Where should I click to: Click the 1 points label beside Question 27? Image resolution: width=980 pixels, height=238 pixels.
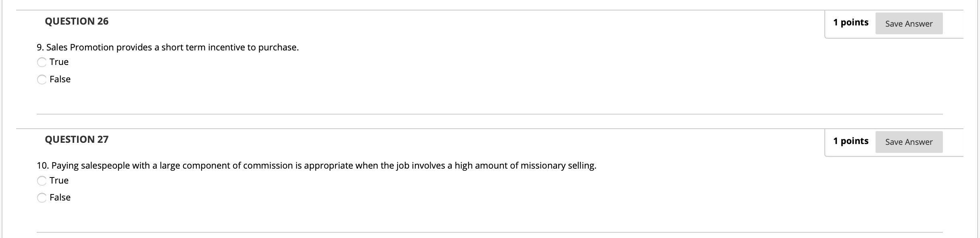850,141
